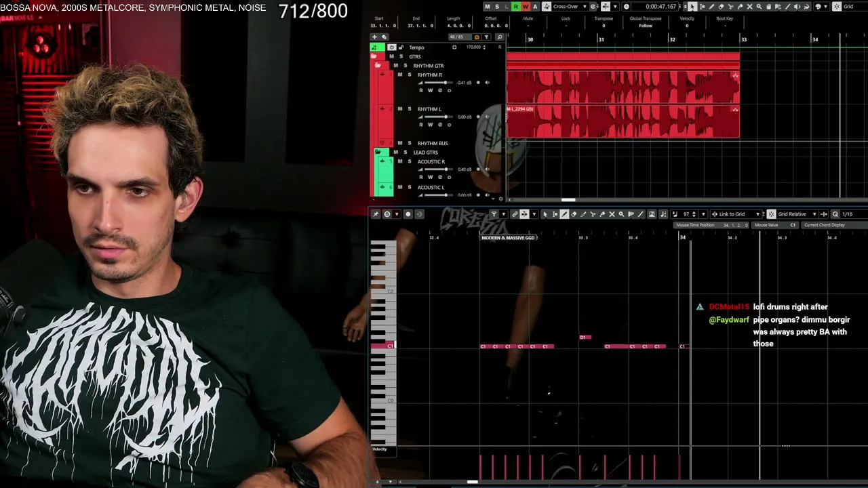This screenshot has width=868, height=488.
Task: Click the Tempo track lock icon
Action: click(401, 47)
